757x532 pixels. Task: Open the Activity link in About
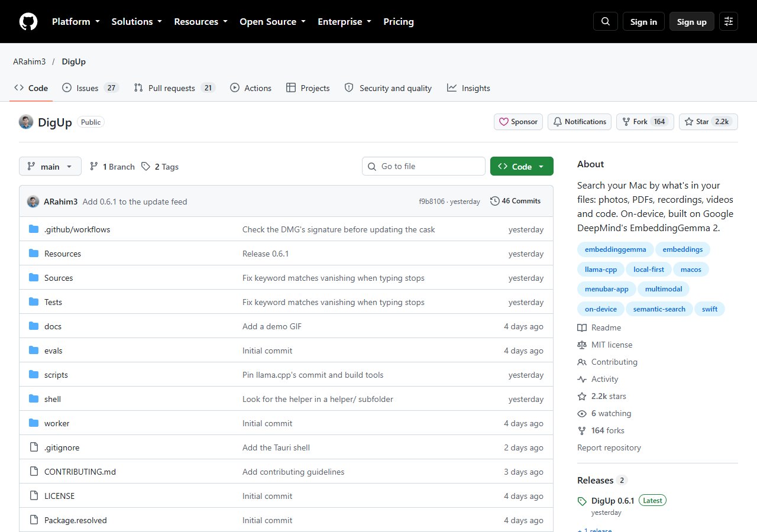[598, 379]
